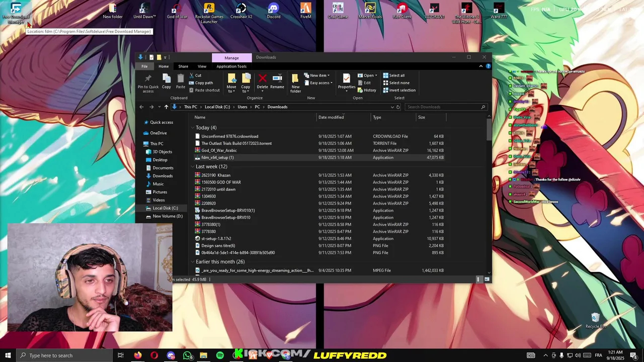This screenshot has width=644, height=362.
Task: Switch to details view button
Action: pyautogui.click(x=478, y=279)
